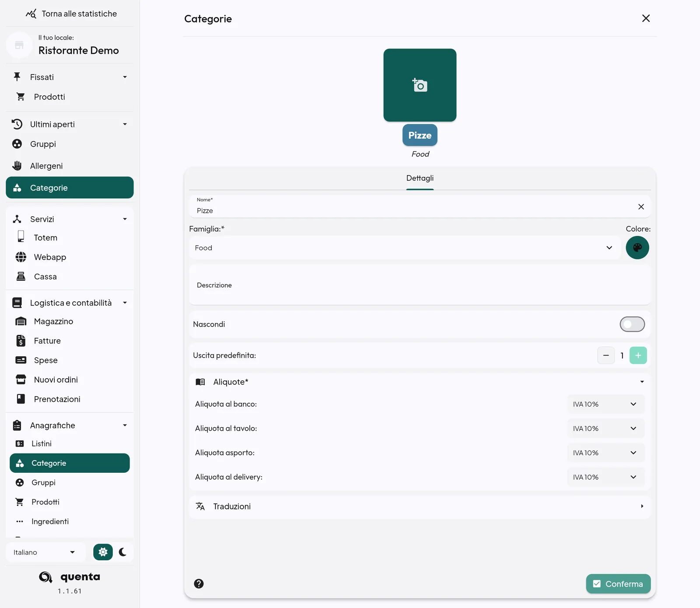
Task: Collapse the Aliquote section
Action: (x=420, y=382)
